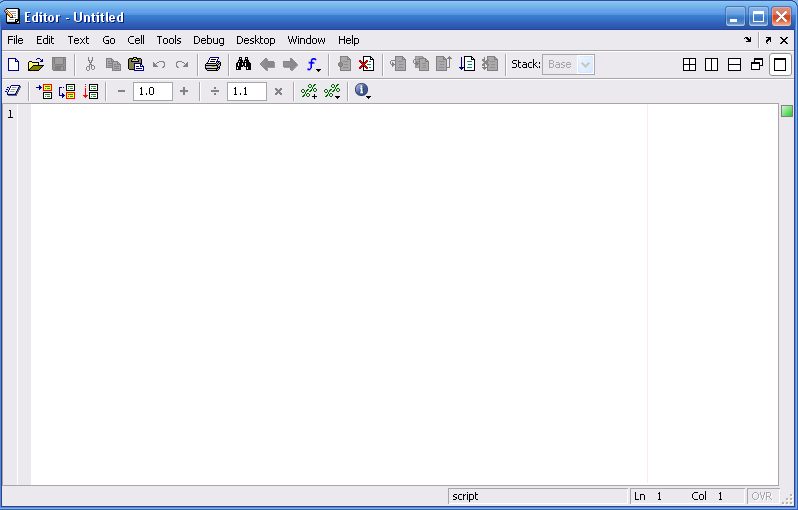The height and width of the screenshot is (510, 798).
Task: Open a file using the folder icon
Action: pyautogui.click(x=36, y=65)
